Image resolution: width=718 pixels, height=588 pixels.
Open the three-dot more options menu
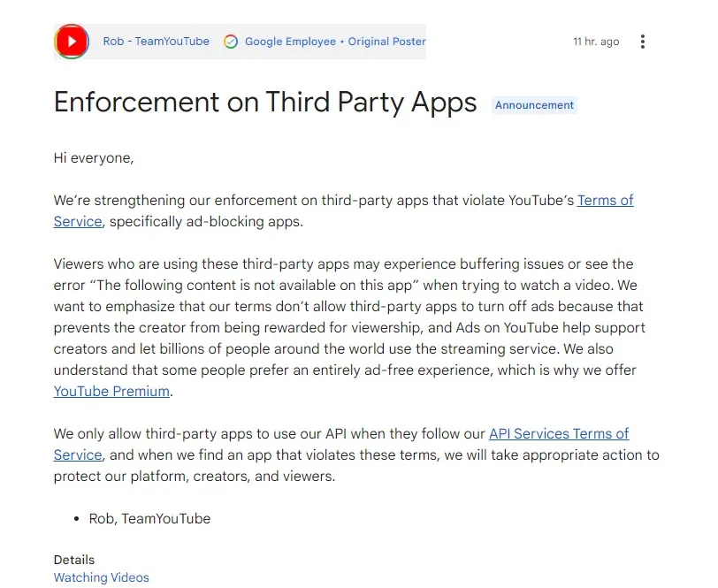(643, 42)
